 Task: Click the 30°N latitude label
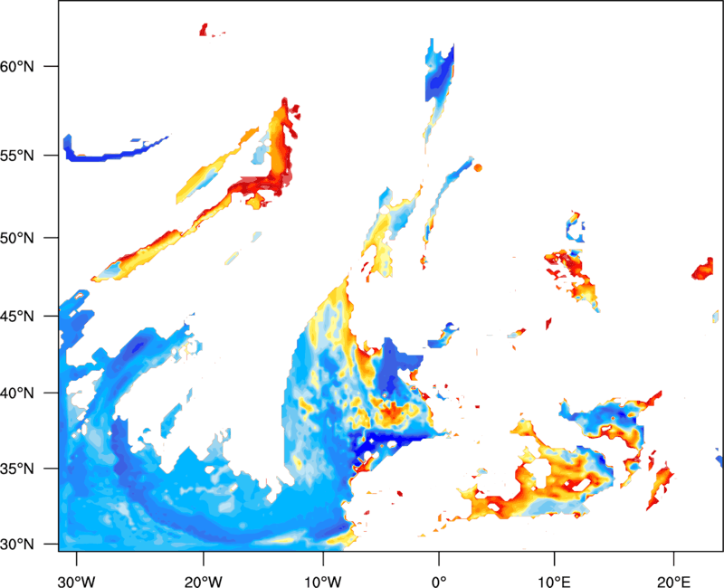click(x=17, y=545)
